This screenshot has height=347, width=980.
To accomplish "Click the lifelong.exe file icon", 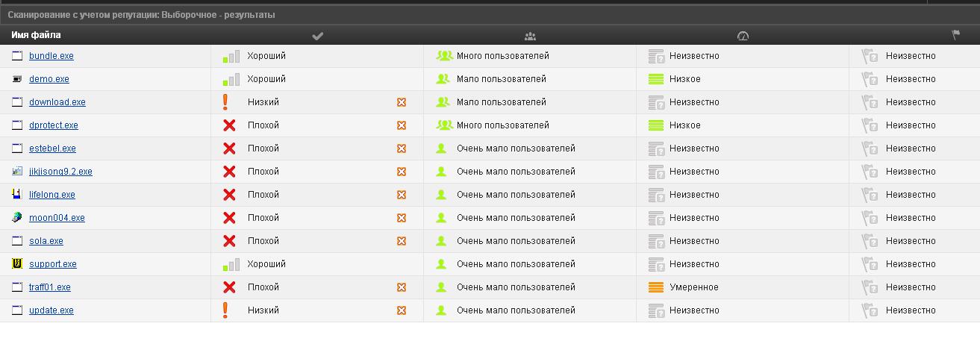I will [17, 195].
